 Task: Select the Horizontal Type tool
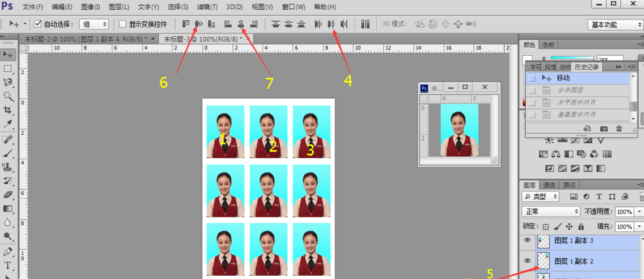click(8, 265)
